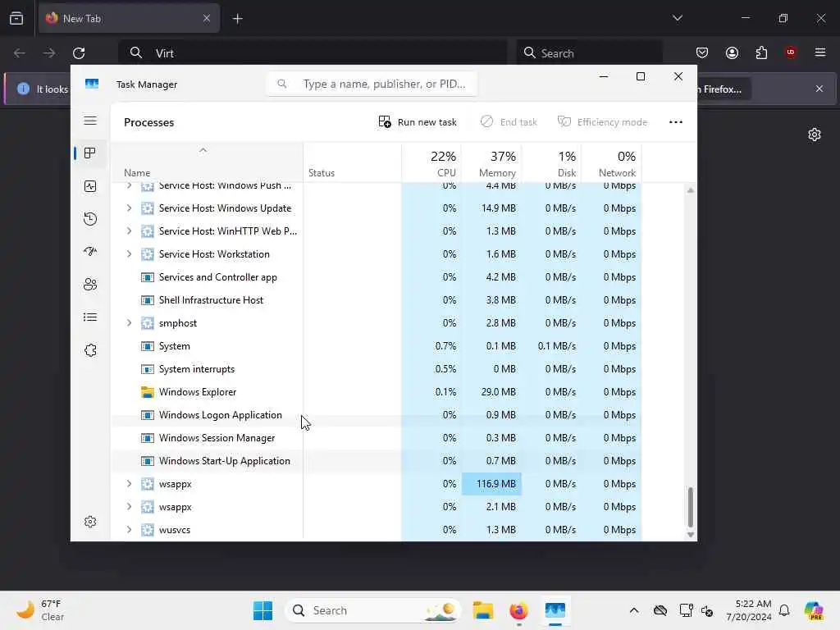Open the Firefox Pocket icon
This screenshot has width=840, height=630.
click(702, 52)
